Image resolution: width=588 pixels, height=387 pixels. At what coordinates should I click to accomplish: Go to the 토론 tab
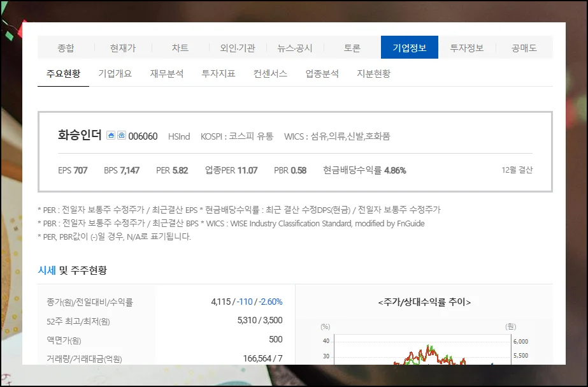pos(352,47)
